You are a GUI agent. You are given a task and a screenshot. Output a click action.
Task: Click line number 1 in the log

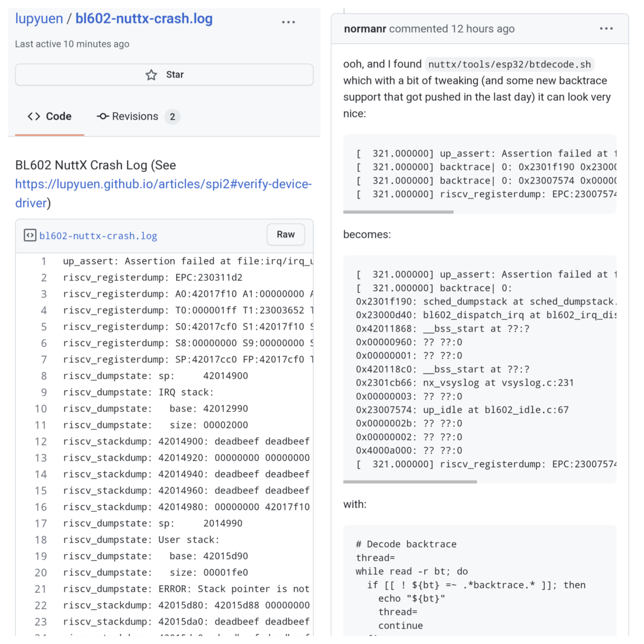coord(44,261)
